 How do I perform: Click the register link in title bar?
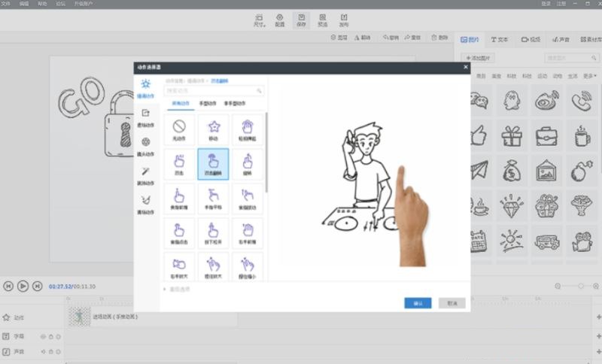pyautogui.click(x=561, y=4)
